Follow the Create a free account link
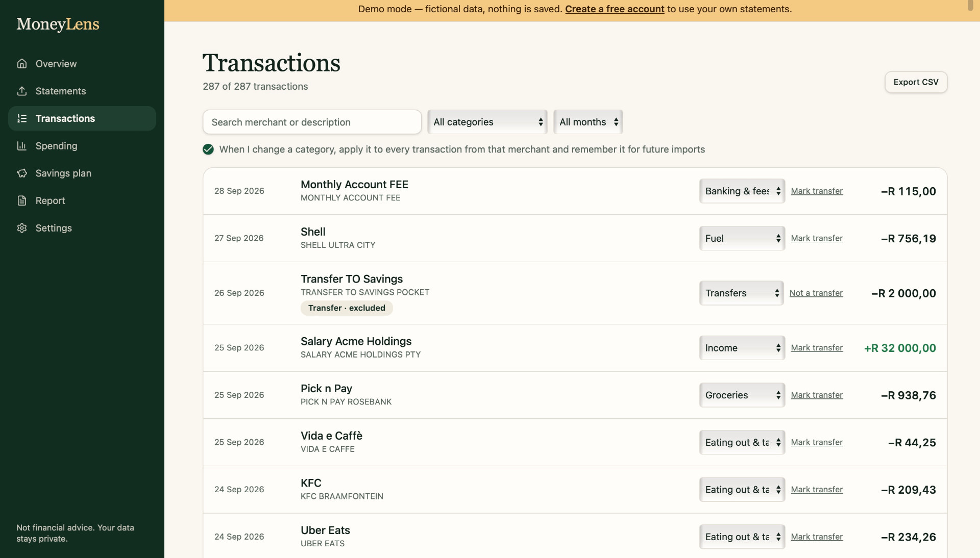Viewport: 980px width, 558px height. point(615,9)
